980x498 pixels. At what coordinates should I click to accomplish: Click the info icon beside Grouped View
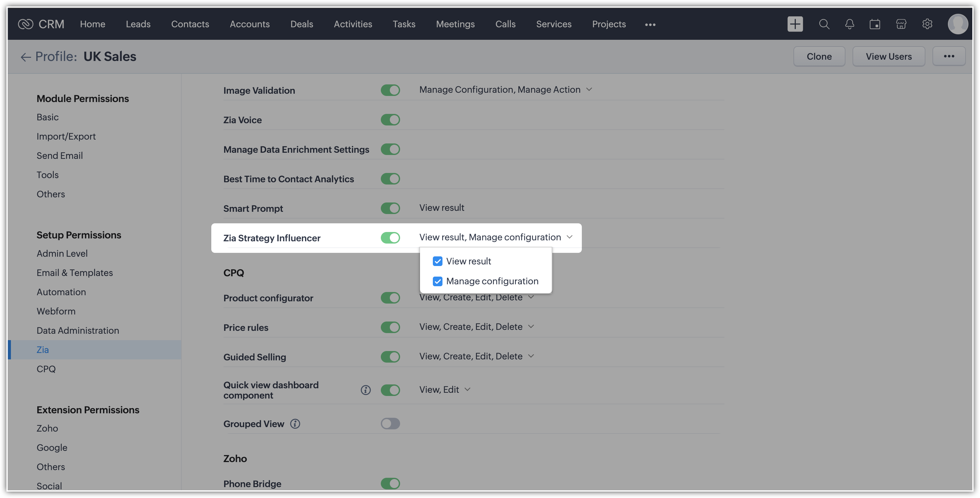coord(295,424)
